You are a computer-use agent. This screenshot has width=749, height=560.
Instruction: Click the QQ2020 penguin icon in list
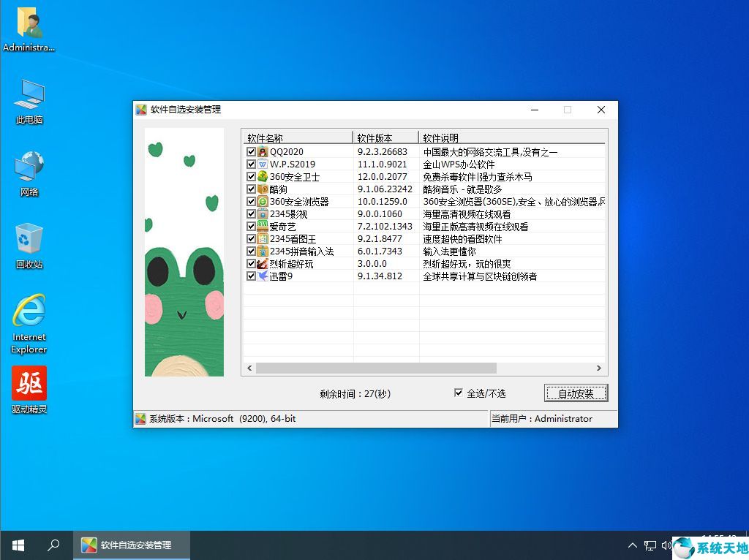point(263,152)
